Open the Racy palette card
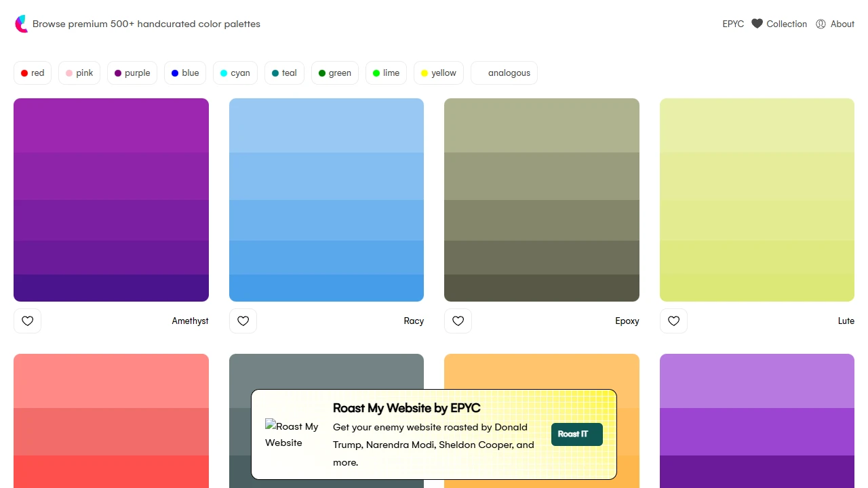 tap(326, 199)
